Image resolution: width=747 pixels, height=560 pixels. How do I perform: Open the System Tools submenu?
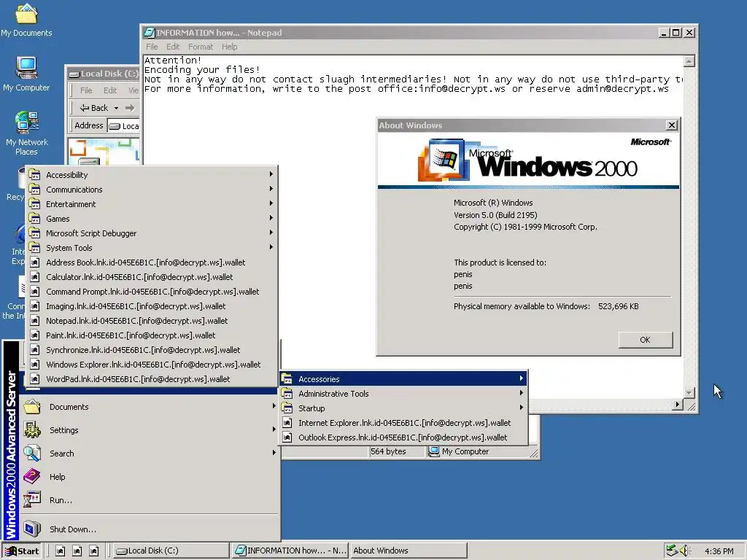click(152, 248)
